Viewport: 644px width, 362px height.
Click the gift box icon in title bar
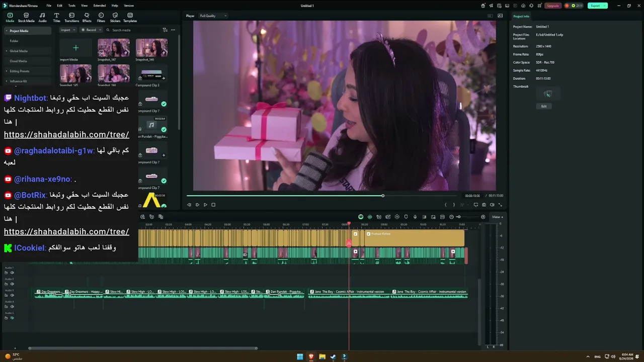tap(484, 6)
